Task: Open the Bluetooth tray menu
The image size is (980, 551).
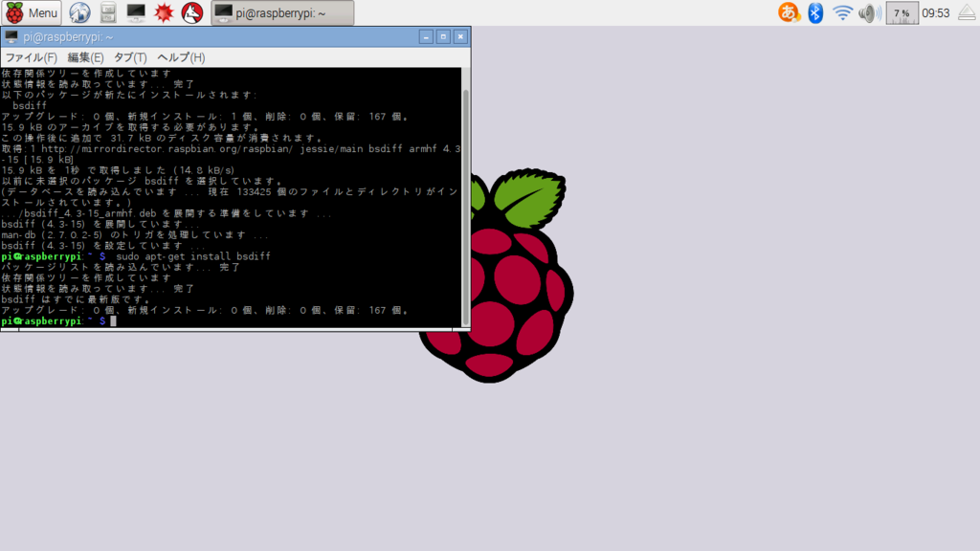Action: (x=815, y=12)
